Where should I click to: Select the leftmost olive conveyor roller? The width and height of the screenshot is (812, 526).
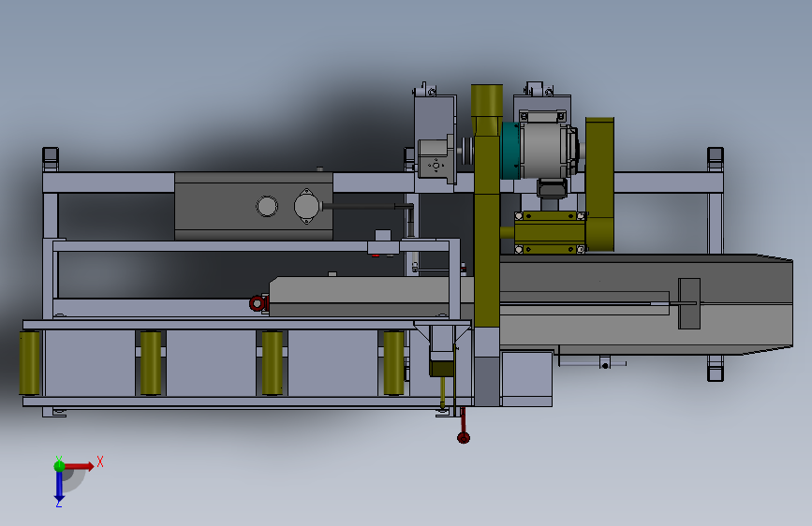(x=30, y=363)
